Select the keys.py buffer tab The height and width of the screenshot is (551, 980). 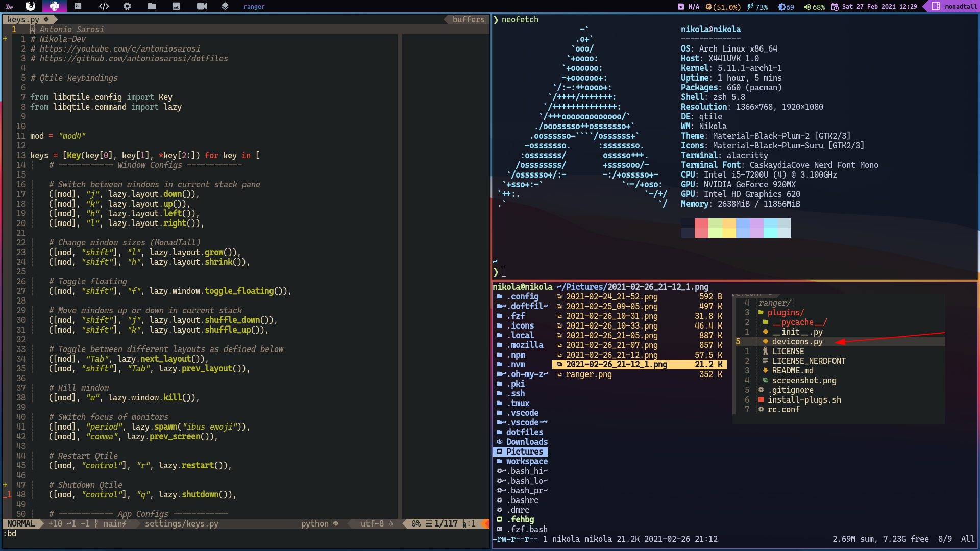pyautogui.click(x=23, y=19)
